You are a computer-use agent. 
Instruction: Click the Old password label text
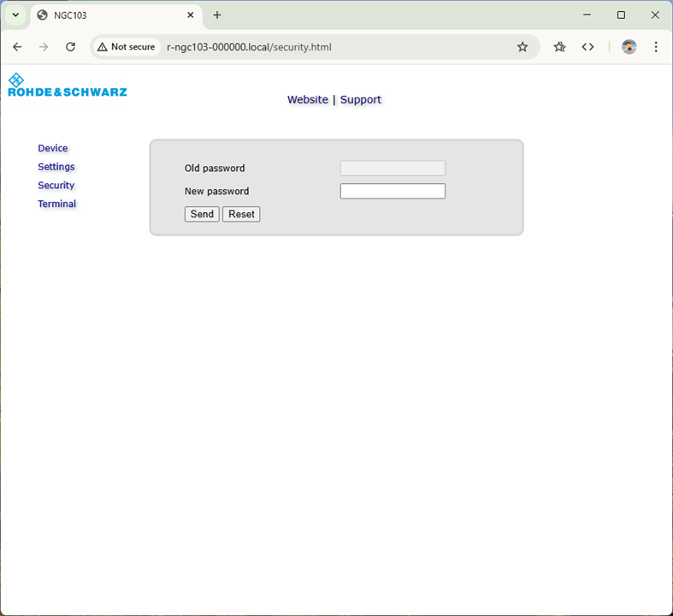[x=215, y=169]
